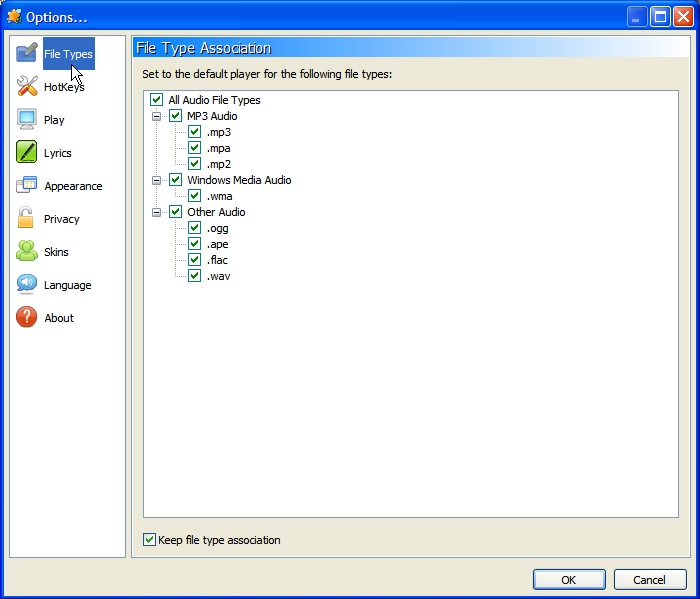Open the HotKeys wrench and screwdriver icon
This screenshot has width=700, height=599.
[27, 86]
